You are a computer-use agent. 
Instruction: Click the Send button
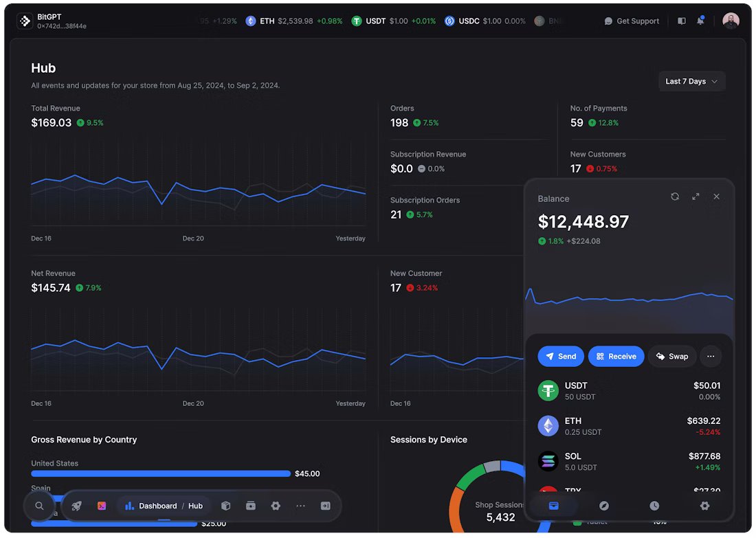(x=560, y=357)
